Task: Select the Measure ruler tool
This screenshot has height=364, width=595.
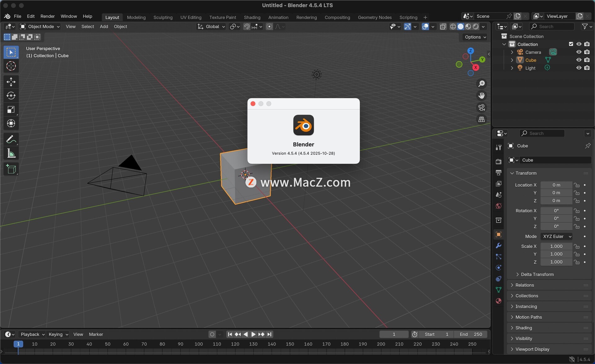Action: pos(11,153)
